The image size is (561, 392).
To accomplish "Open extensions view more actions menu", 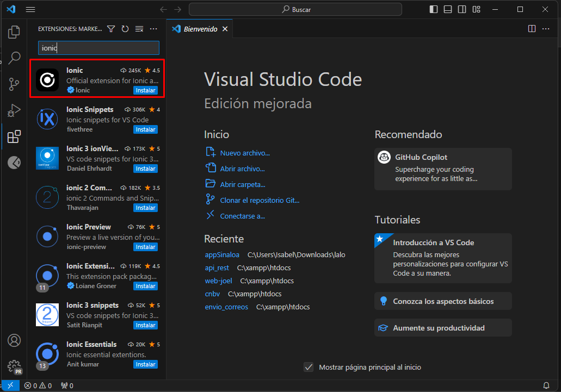I will point(153,29).
